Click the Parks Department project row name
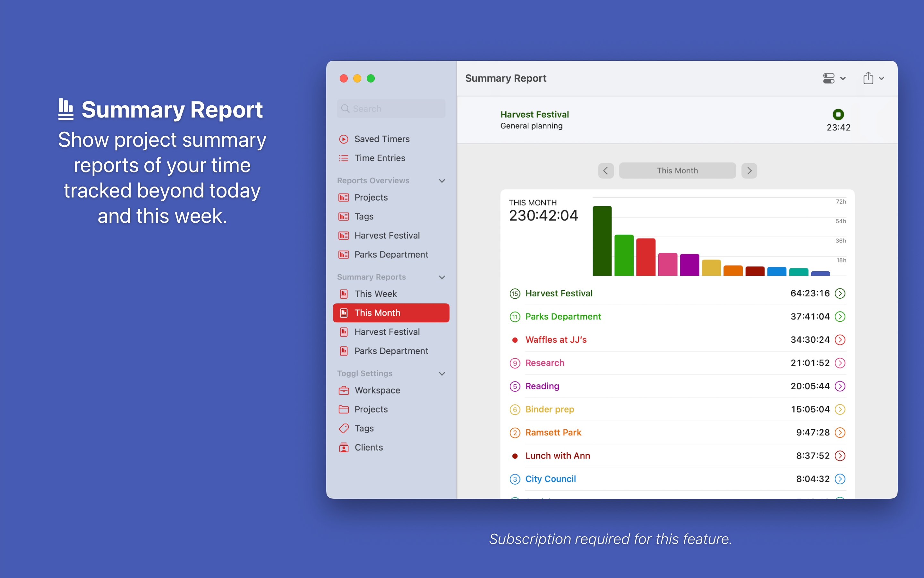 coord(563,317)
